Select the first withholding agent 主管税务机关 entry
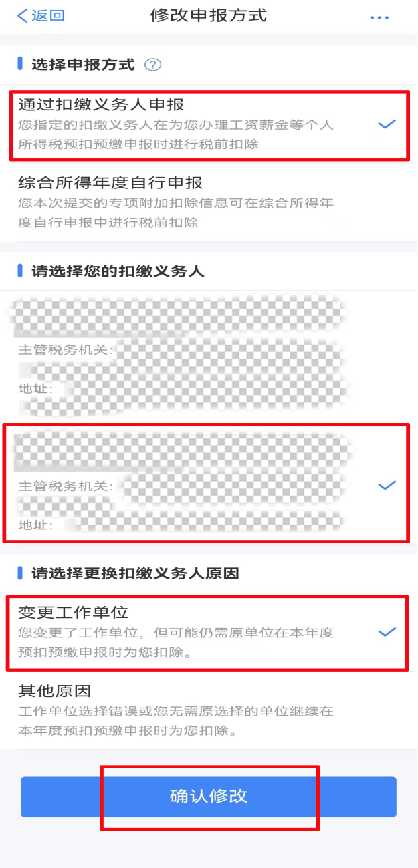The height and width of the screenshot is (868, 418). click(x=66, y=349)
